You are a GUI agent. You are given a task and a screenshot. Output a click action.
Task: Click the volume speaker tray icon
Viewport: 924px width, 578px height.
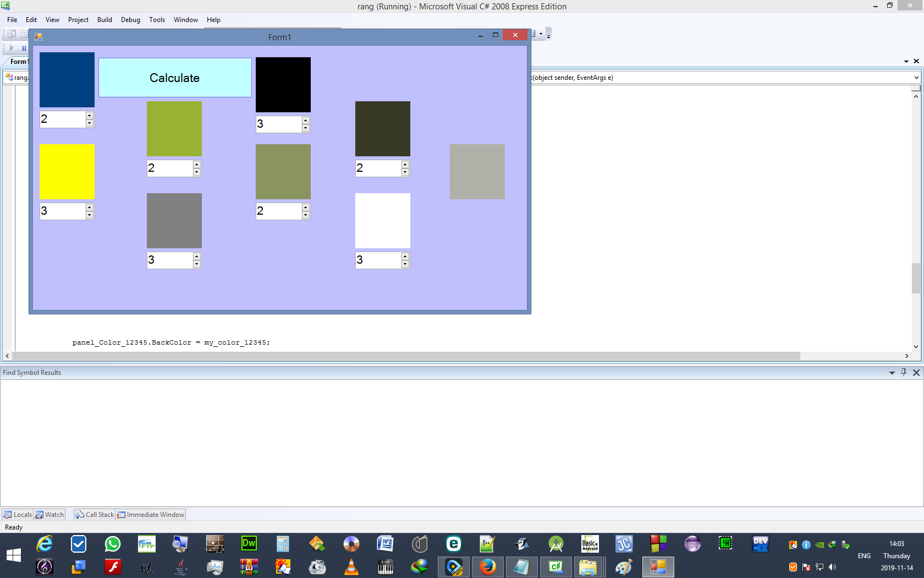[833, 567]
